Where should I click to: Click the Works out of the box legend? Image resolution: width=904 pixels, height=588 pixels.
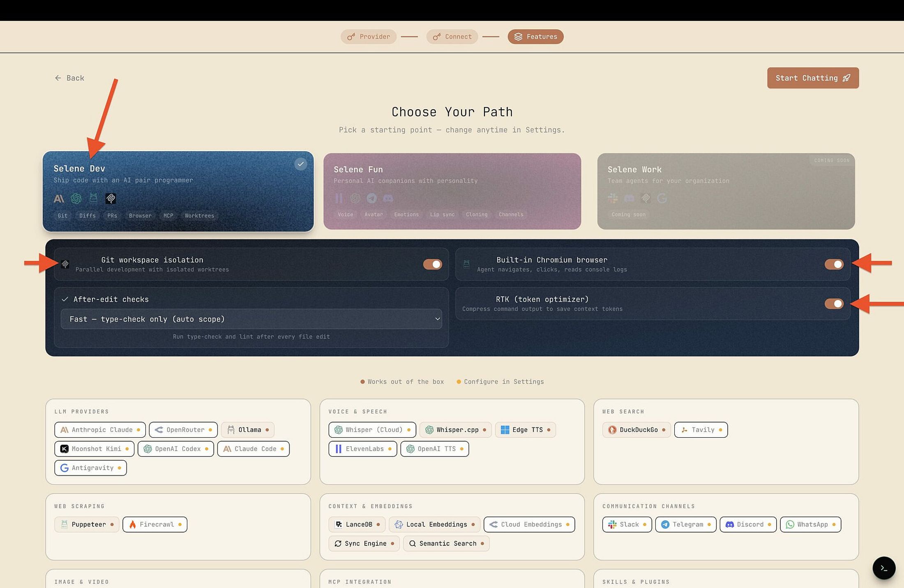coord(402,382)
